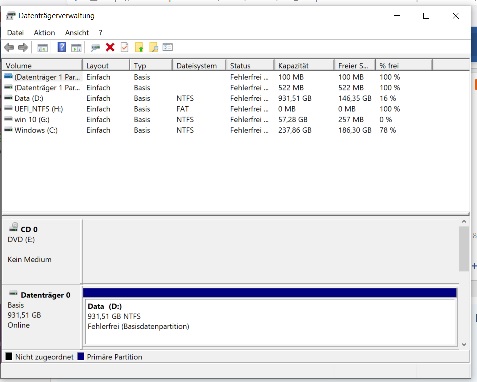
Task: Click the Forward arrow toolbar icon
Action: [x=23, y=48]
